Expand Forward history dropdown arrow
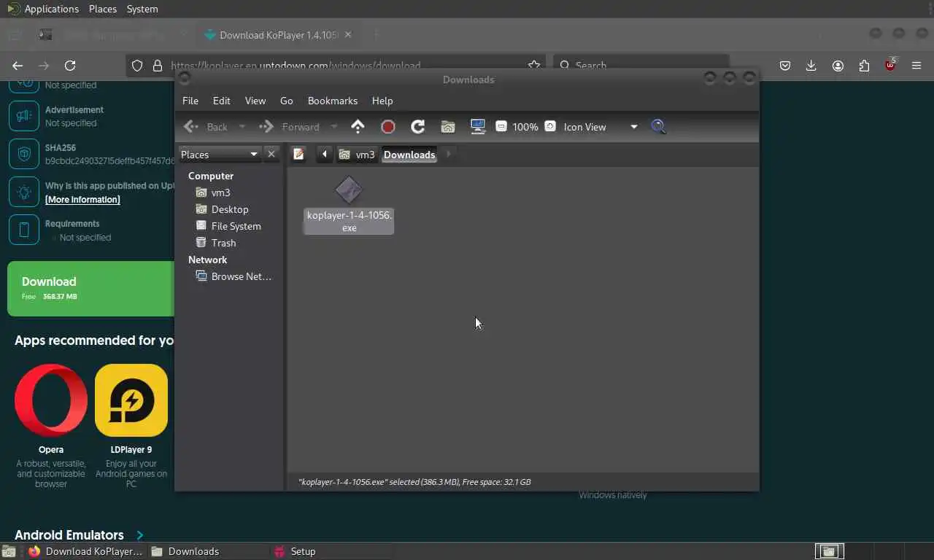This screenshot has width=934, height=560. tap(334, 127)
